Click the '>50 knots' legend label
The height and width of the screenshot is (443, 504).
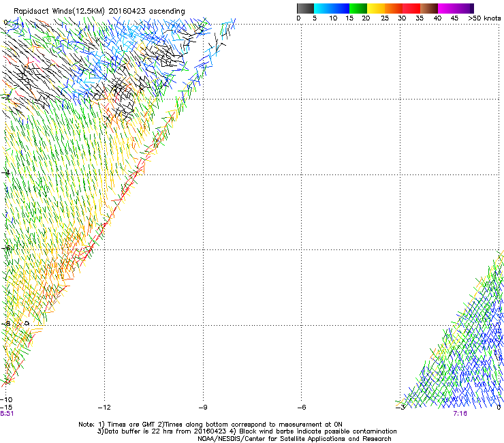coord(484,18)
